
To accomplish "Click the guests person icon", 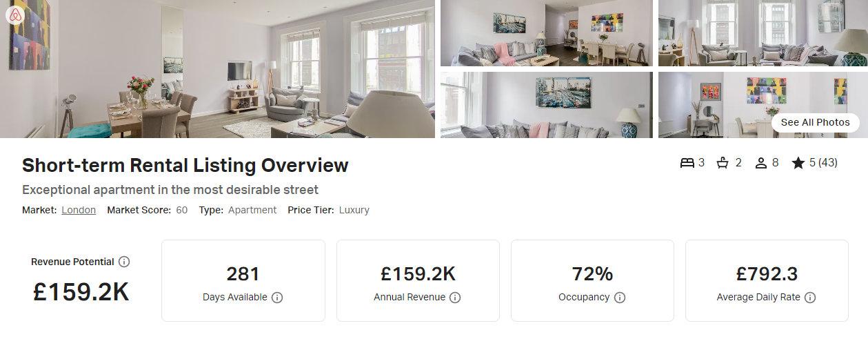I will tap(761, 163).
